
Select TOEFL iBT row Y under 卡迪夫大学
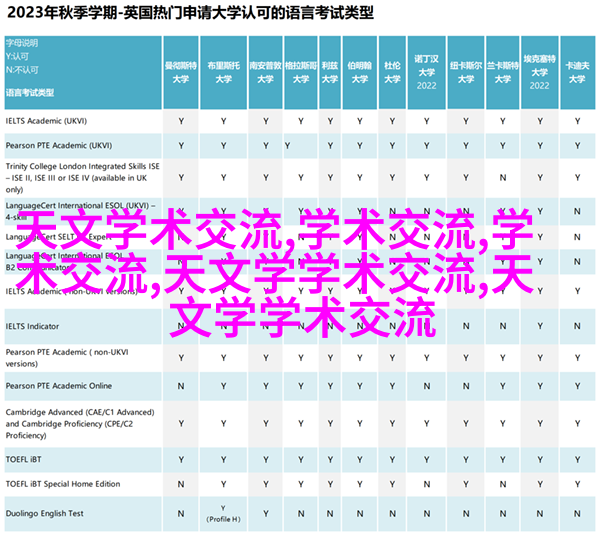click(577, 460)
